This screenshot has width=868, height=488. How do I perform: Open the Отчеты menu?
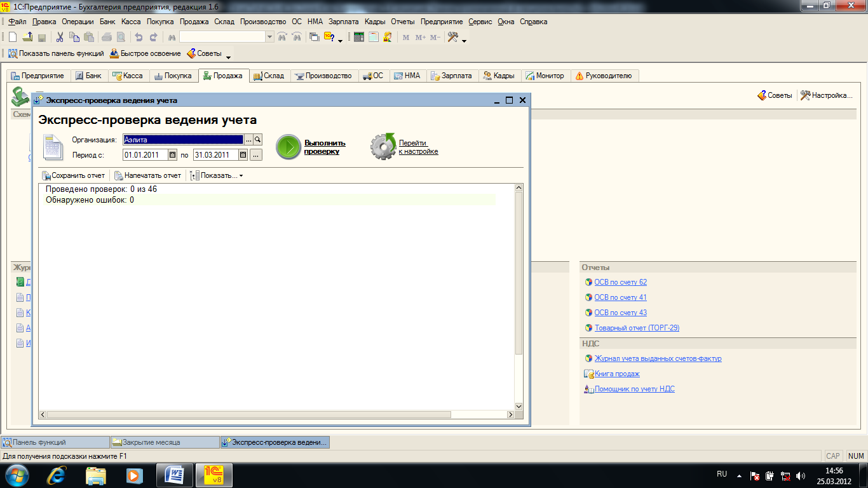(403, 22)
